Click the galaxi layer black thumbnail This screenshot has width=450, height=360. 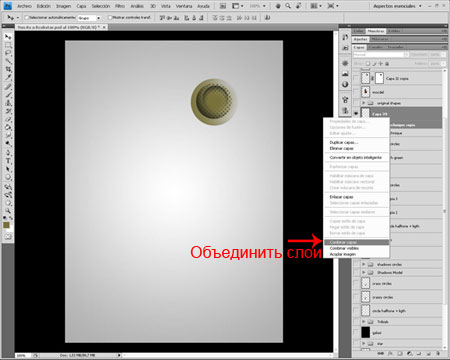click(366, 332)
